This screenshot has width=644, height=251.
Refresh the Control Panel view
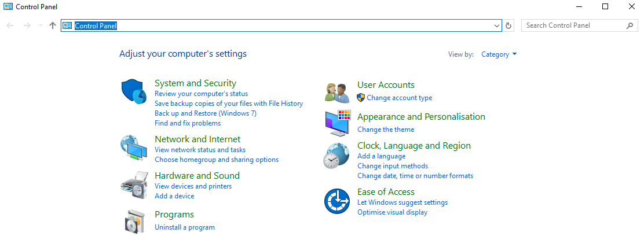(508, 25)
